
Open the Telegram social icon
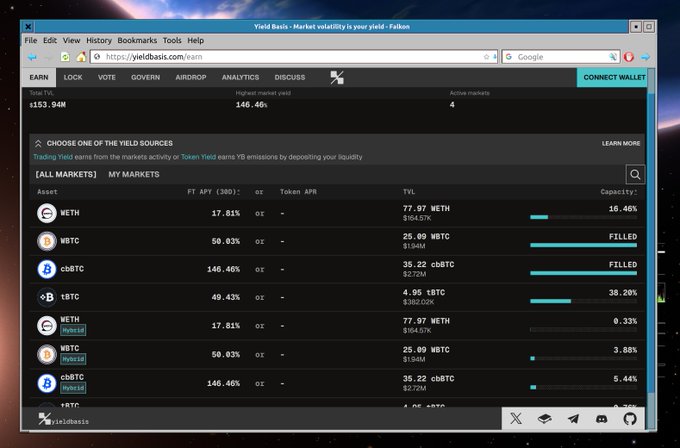573,419
